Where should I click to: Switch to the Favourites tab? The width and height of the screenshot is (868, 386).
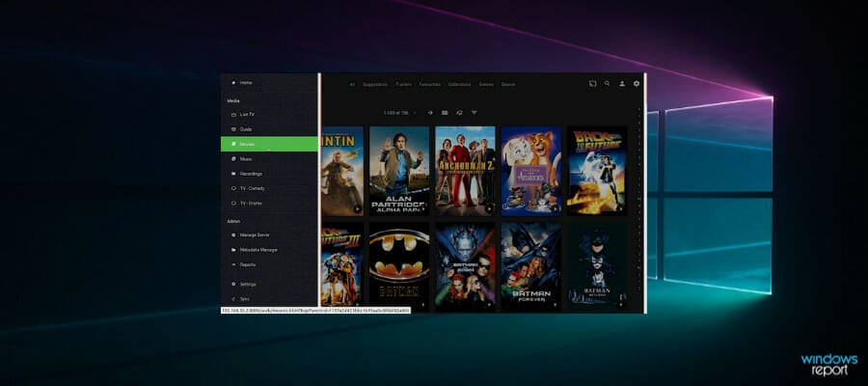429,85
